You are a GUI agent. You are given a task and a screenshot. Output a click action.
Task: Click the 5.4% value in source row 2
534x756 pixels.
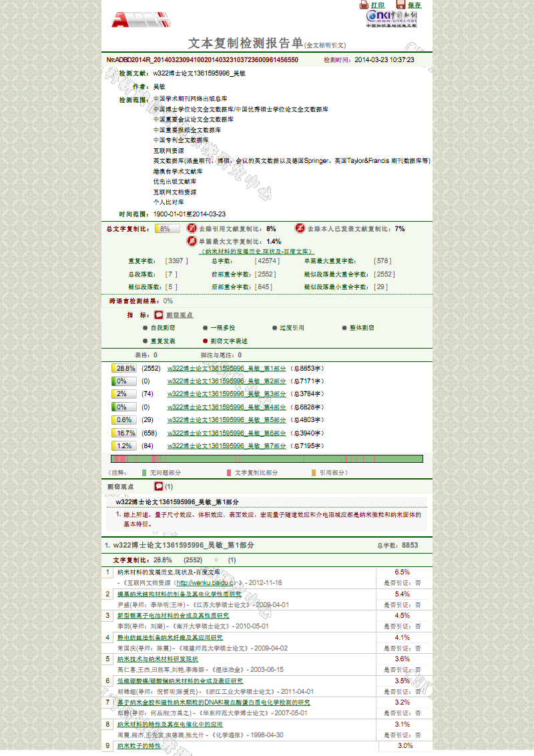(403, 594)
